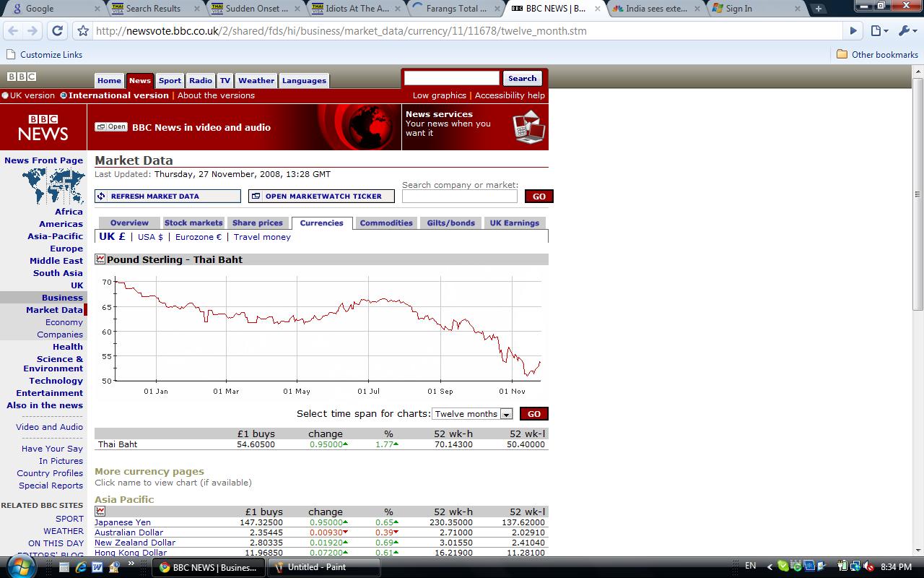The width and height of the screenshot is (924, 578).
Task: Click the battery power tray icon
Action: (842, 567)
